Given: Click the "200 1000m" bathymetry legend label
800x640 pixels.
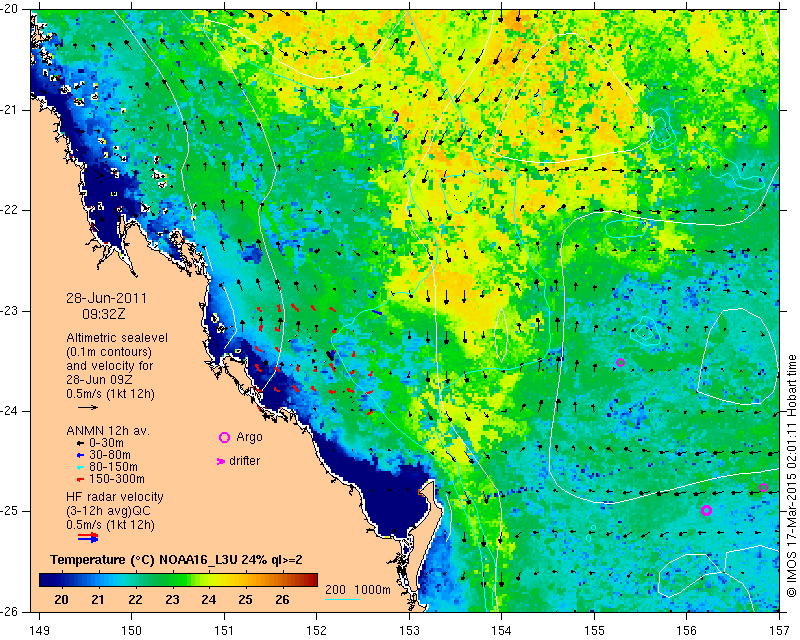Looking at the screenshot, I should click(x=358, y=590).
